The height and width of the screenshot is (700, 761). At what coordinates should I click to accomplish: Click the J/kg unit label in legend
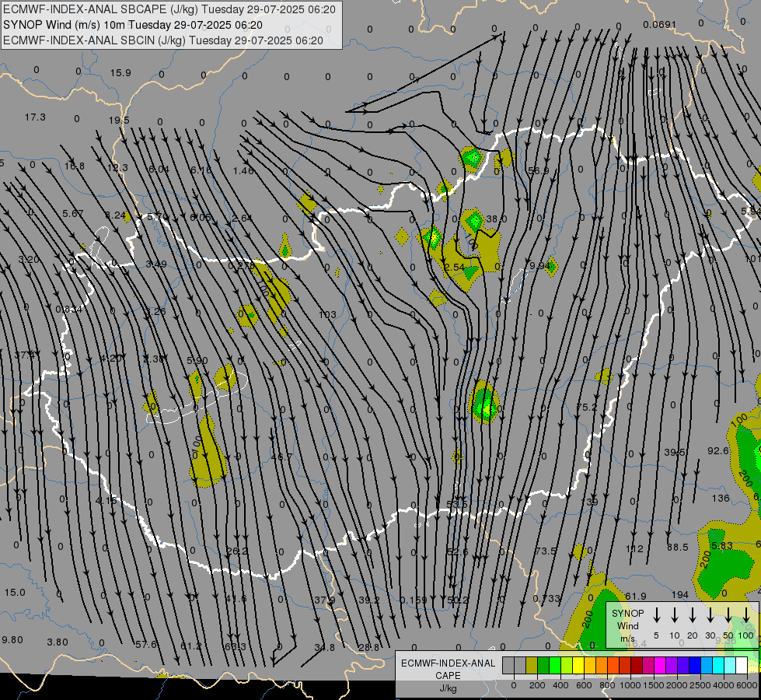click(x=448, y=688)
